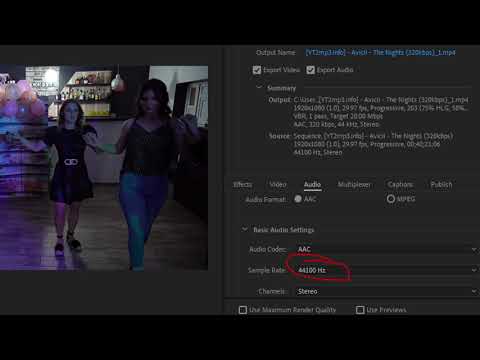Collapse Basic Audio Settings section
This screenshot has width=480, height=360.
(x=245, y=229)
